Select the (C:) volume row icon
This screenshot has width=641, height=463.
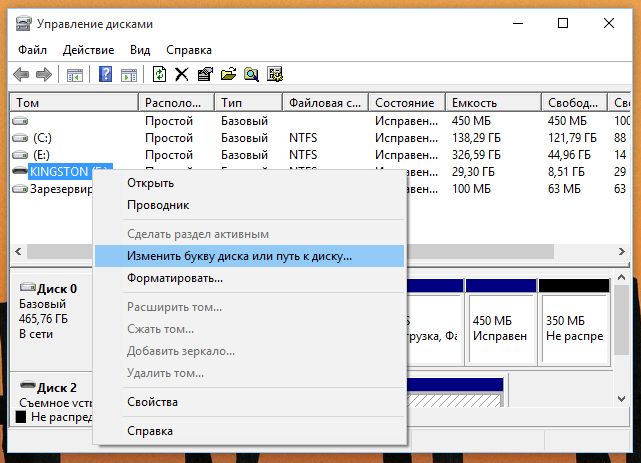(20, 137)
